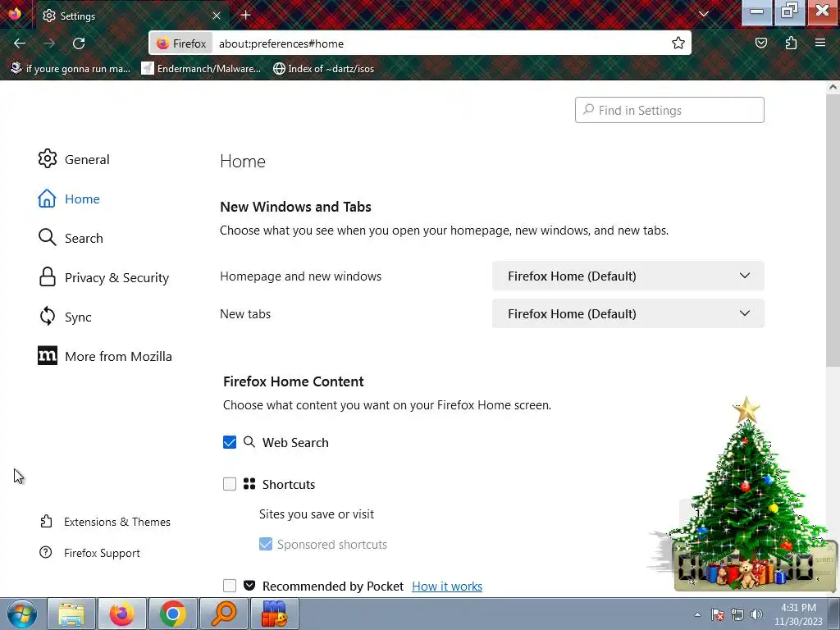Click the scrollbar up arrow
The image size is (840, 630).
click(833, 87)
